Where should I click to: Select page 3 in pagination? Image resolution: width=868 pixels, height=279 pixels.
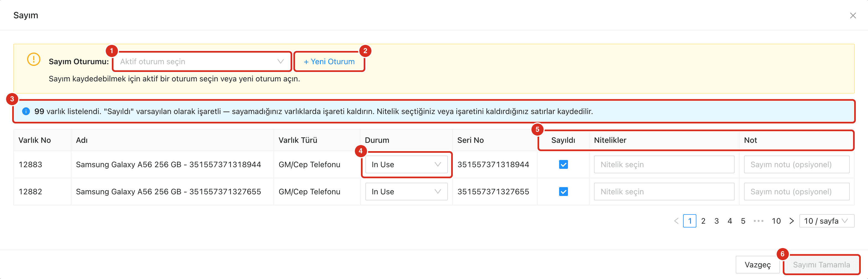(x=716, y=221)
